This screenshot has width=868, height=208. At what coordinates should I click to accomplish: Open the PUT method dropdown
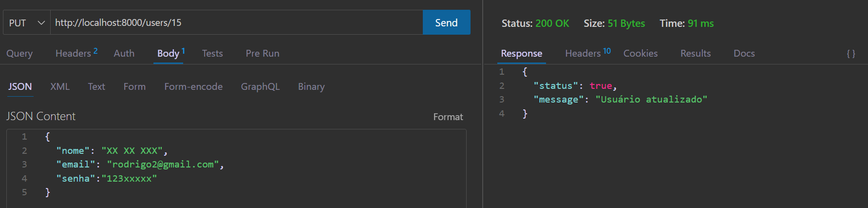[27, 22]
